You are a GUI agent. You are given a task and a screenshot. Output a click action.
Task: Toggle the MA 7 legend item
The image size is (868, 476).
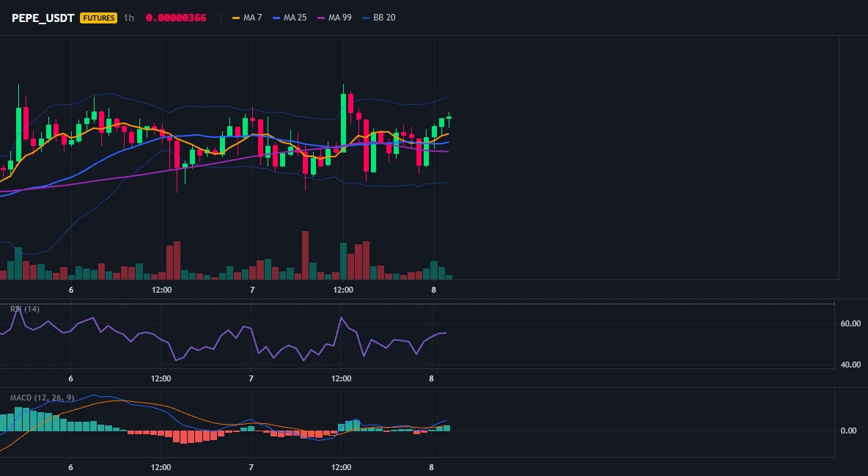248,18
